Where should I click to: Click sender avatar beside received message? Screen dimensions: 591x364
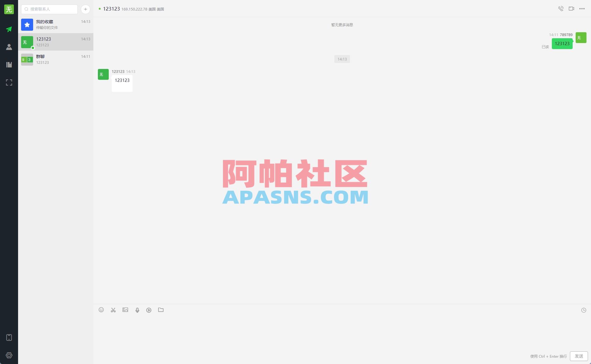[103, 74]
